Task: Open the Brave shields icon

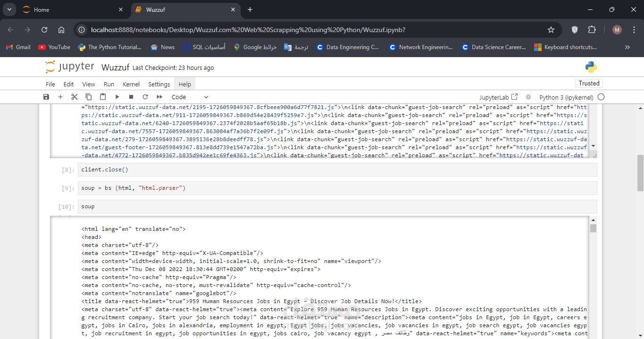Action: click(575, 30)
